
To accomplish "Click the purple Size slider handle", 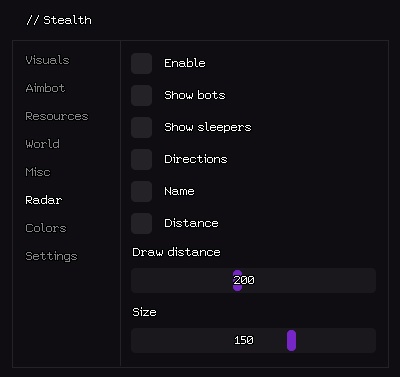I will pyautogui.click(x=291, y=340).
